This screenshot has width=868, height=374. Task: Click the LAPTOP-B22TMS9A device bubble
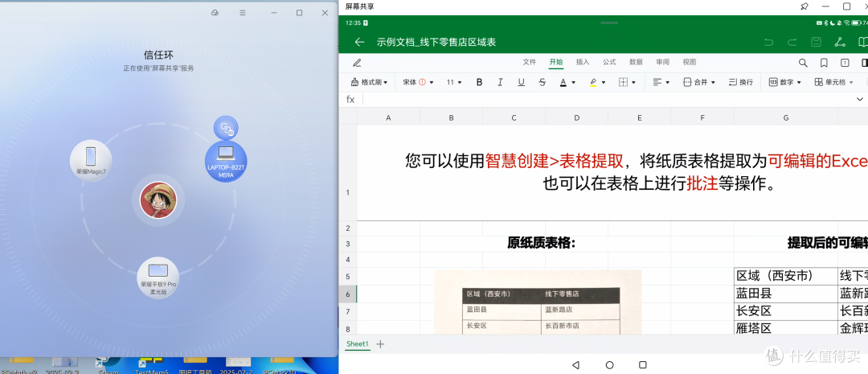click(226, 161)
